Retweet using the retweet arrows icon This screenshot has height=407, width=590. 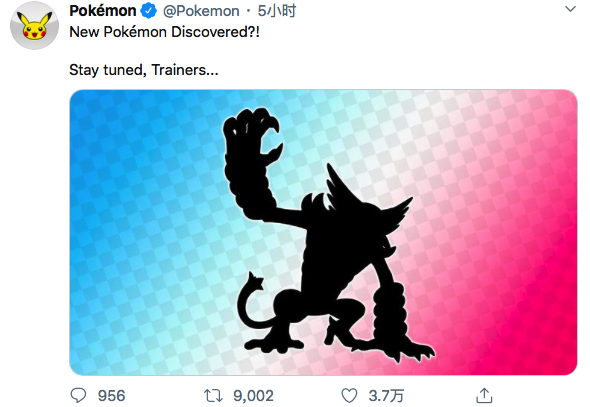tap(213, 396)
